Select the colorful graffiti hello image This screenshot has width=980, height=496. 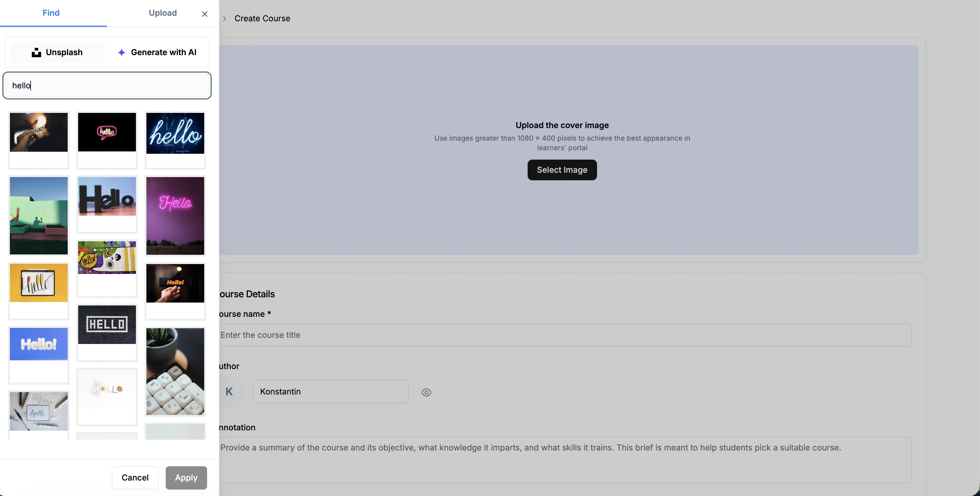(x=107, y=258)
